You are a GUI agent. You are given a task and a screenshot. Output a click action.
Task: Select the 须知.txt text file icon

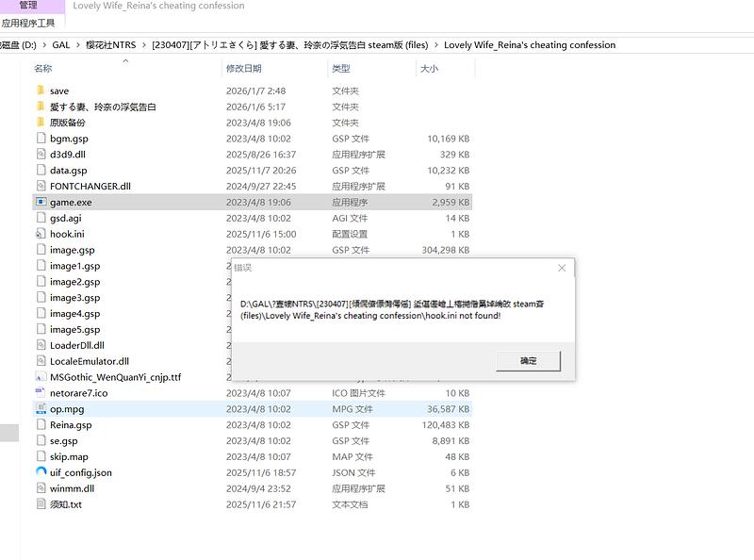pyautogui.click(x=41, y=504)
